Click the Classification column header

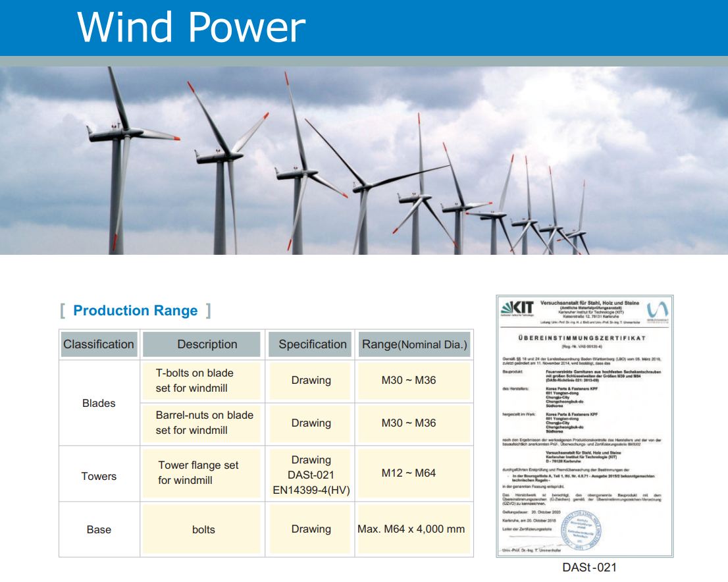pos(99,344)
